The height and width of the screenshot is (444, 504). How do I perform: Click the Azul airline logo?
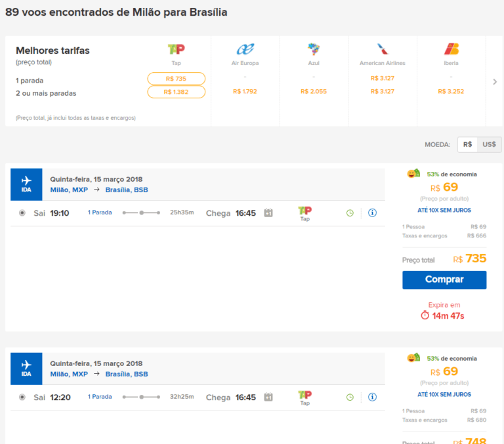[x=314, y=49]
